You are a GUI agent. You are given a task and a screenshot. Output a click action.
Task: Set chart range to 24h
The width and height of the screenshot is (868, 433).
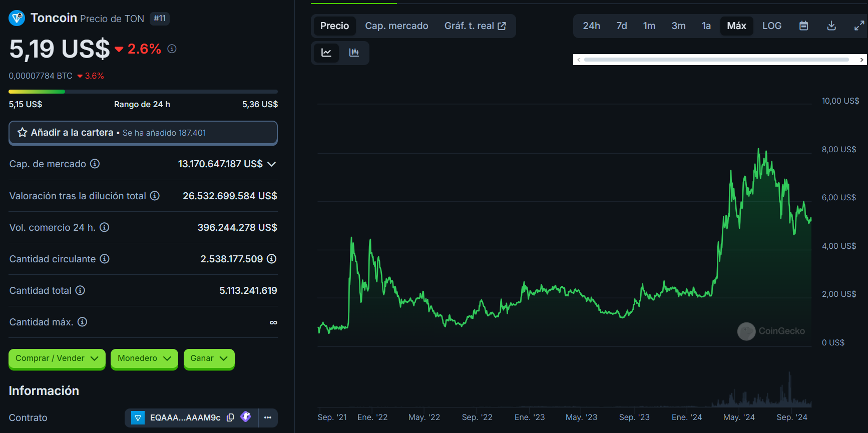tap(591, 26)
